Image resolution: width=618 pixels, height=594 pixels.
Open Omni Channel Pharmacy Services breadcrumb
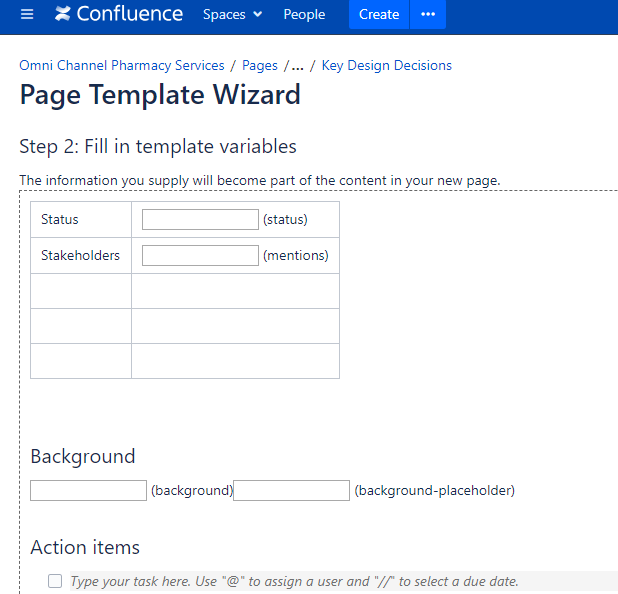pos(122,65)
